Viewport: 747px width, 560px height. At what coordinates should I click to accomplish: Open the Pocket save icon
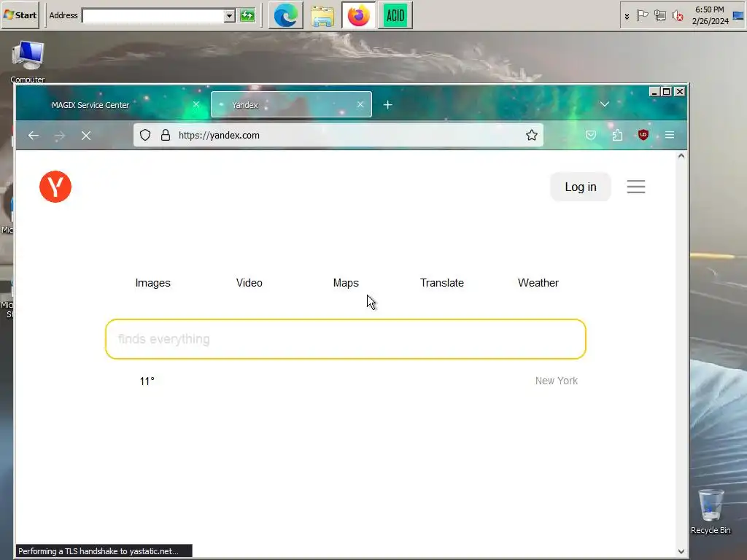point(591,135)
